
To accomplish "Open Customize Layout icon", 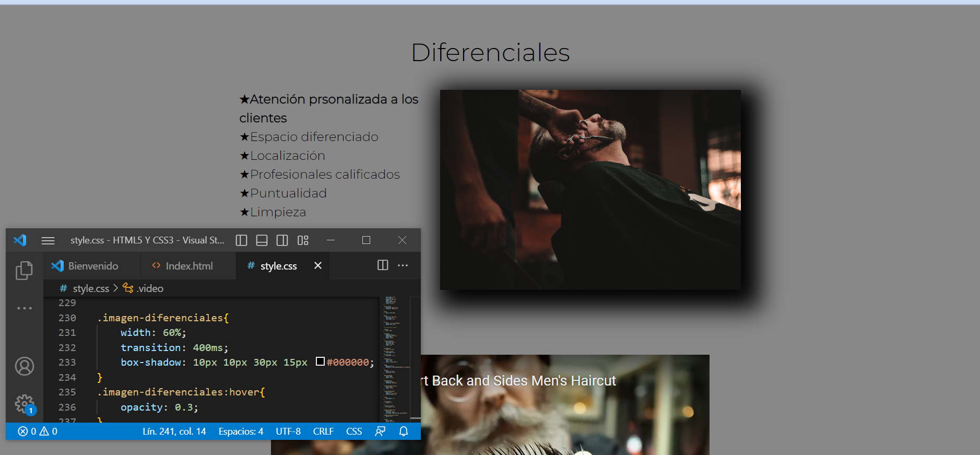I will [x=303, y=240].
